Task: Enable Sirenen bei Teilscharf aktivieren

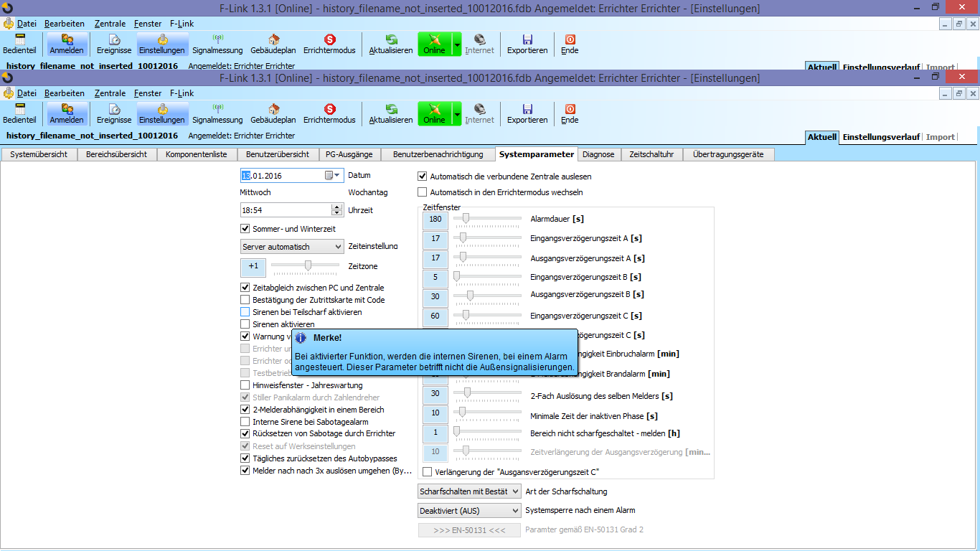Action: pos(245,312)
